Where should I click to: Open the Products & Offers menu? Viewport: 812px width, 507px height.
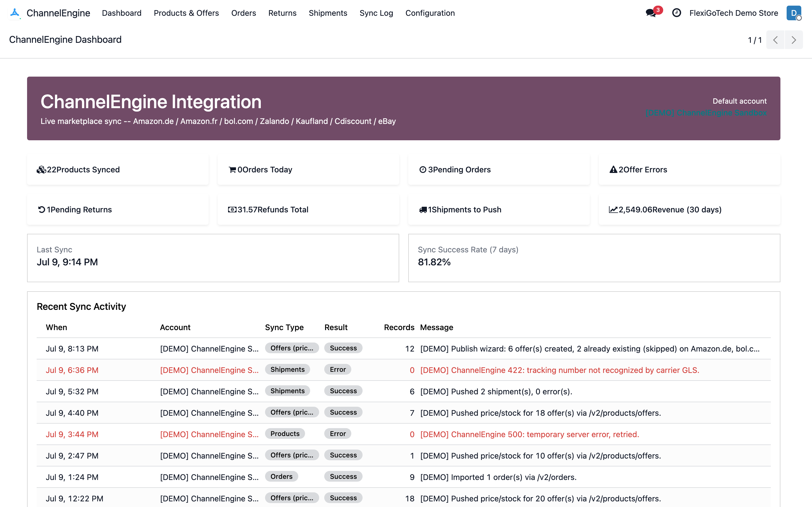186,13
